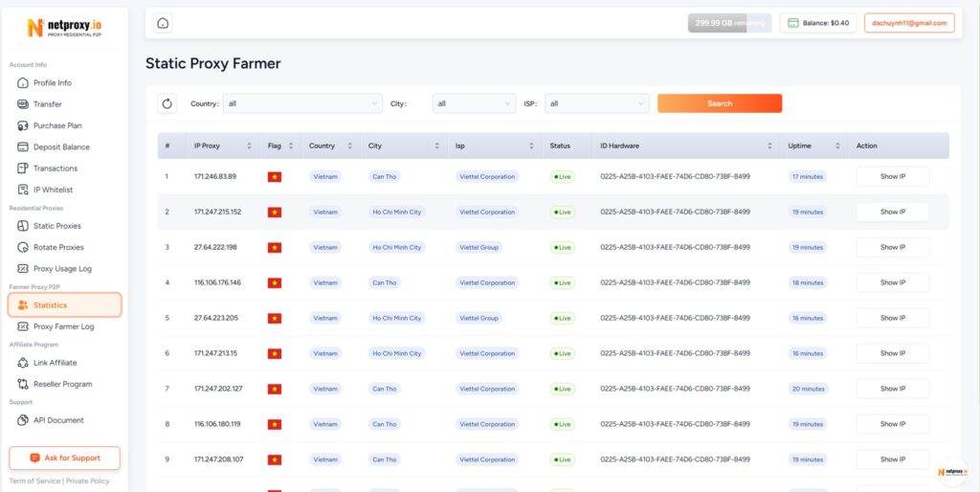Click the Proxy Farmer Log icon
The height and width of the screenshot is (492, 980).
point(23,326)
